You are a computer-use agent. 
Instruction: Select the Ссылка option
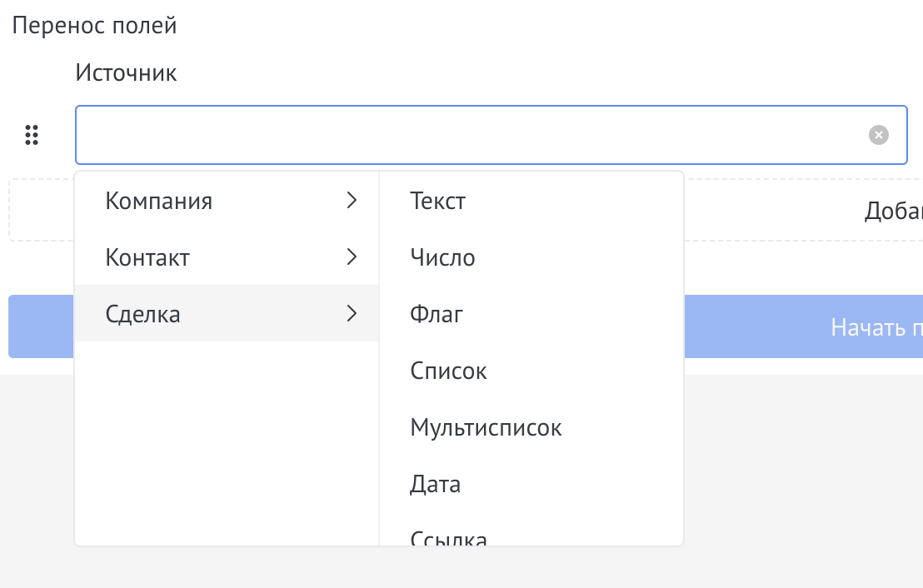(448, 537)
